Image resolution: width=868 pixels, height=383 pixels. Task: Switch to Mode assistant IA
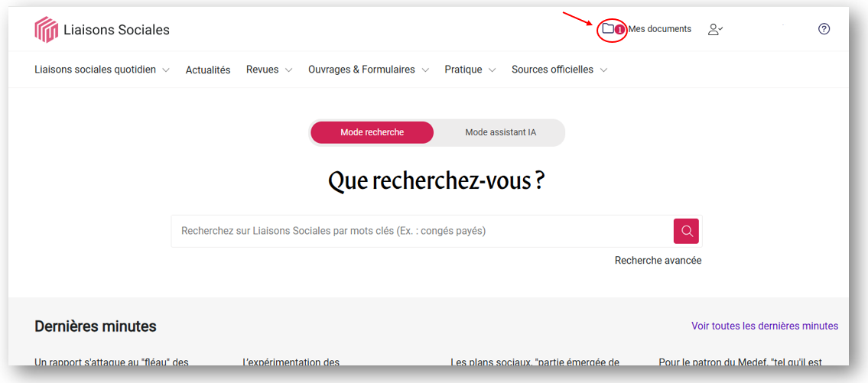click(x=500, y=133)
